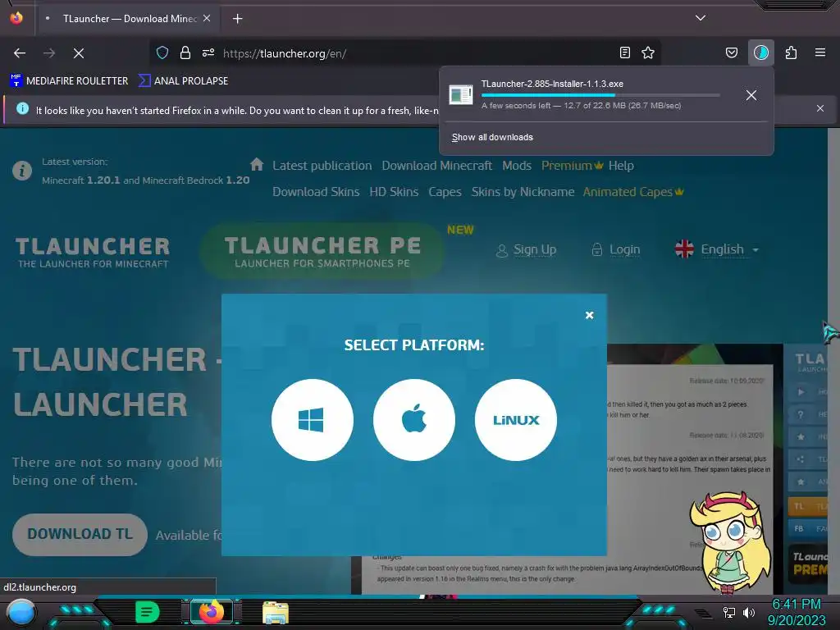Open the downloads progress toolbar button

click(760, 52)
